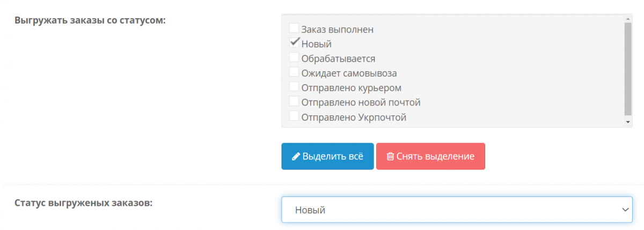644x230 pixels.
Task: Click the Выделить всё button
Action: (327, 157)
